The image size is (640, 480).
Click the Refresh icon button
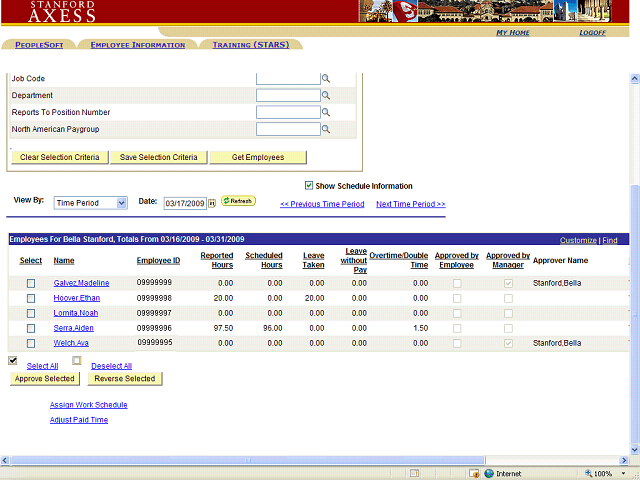(x=238, y=201)
